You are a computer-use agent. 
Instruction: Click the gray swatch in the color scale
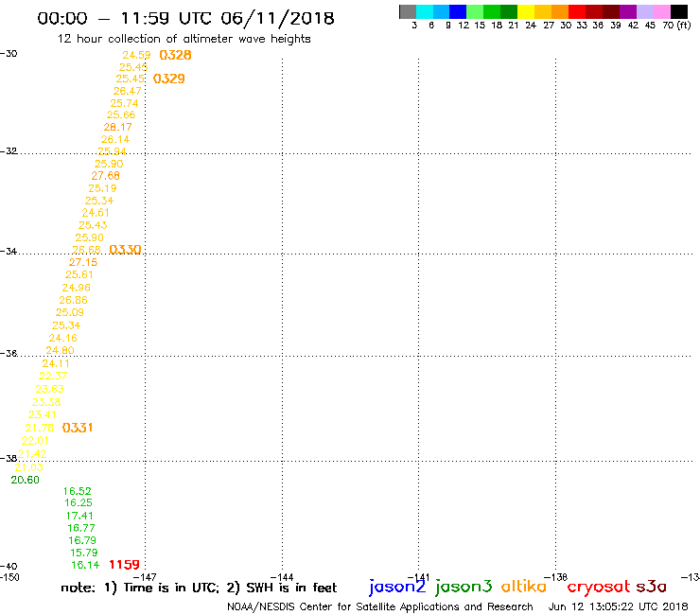pos(408,11)
